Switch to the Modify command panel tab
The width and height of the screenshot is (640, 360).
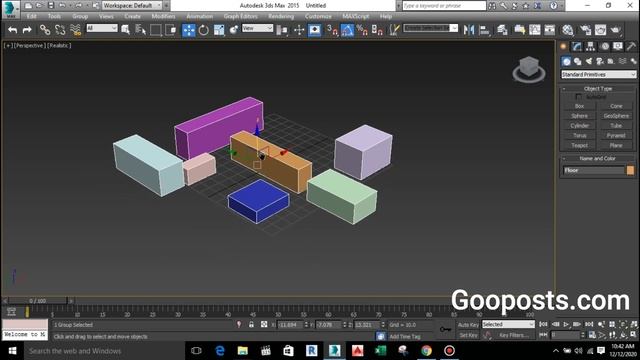pos(577,46)
